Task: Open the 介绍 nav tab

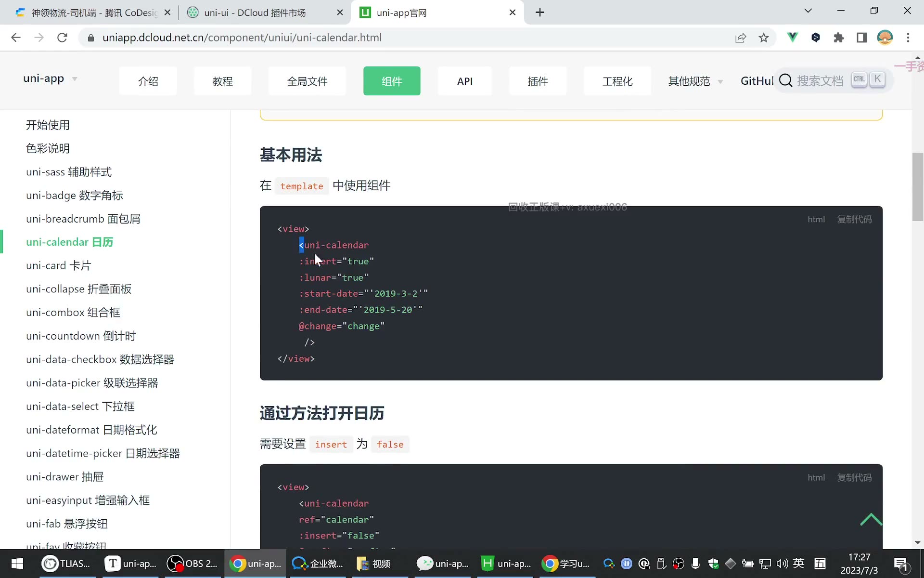Action: pyautogui.click(x=148, y=81)
